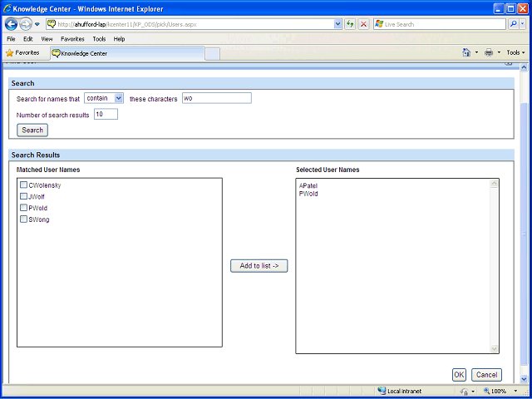Screen dimensions: 532x399
Task: Click the red Stop loading icon
Action: [x=363, y=24]
